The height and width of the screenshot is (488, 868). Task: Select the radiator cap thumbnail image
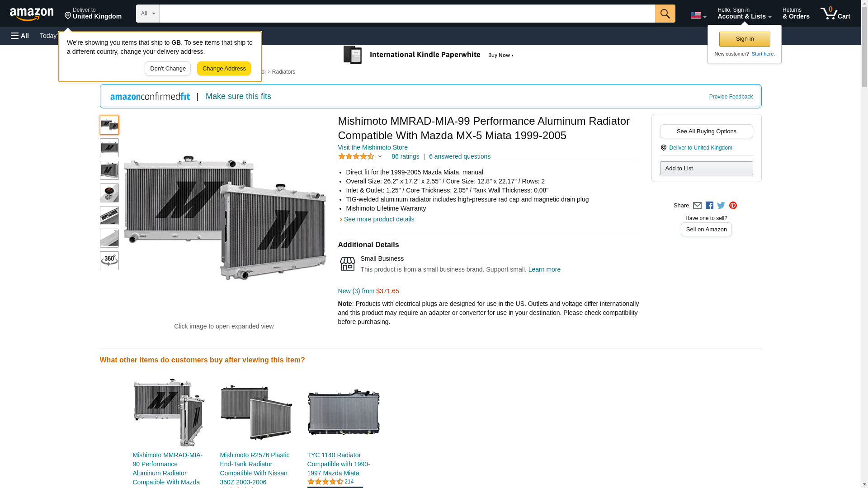pyautogui.click(x=109, y=193)
